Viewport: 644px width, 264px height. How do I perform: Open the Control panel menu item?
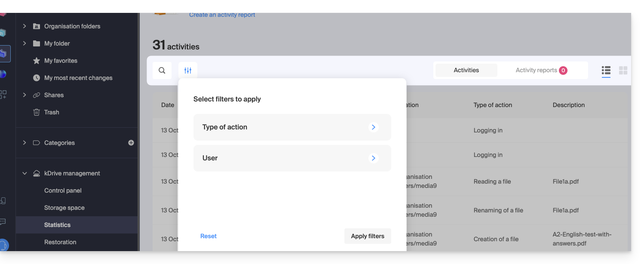click(x=63, y=190)
